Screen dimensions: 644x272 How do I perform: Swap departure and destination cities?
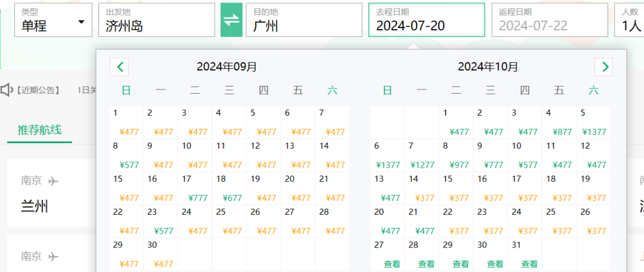pyautogui.click(x=231, y=20)
